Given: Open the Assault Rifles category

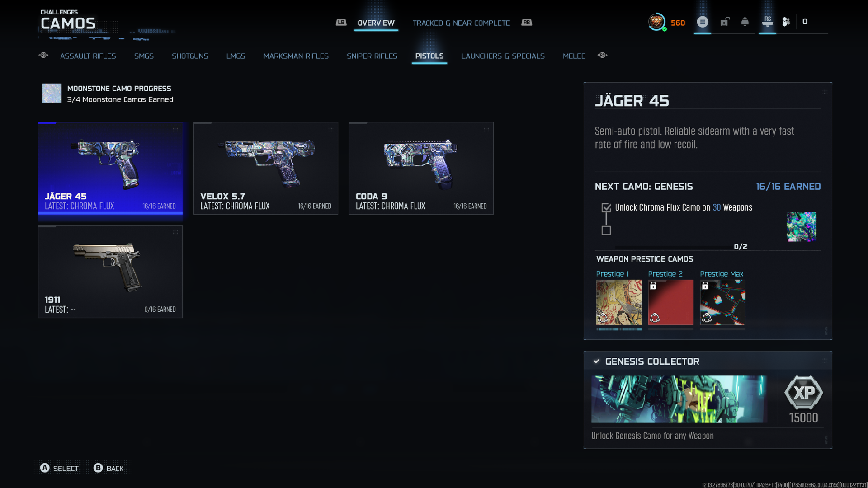Looking at the screenshot, I should coord(88,56).
